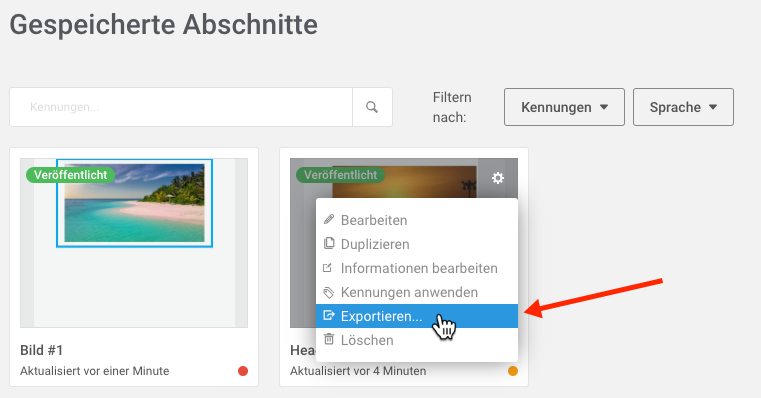Click the arrow caret on Sprache button
This screenshot has width=761, height=398.
713,107
